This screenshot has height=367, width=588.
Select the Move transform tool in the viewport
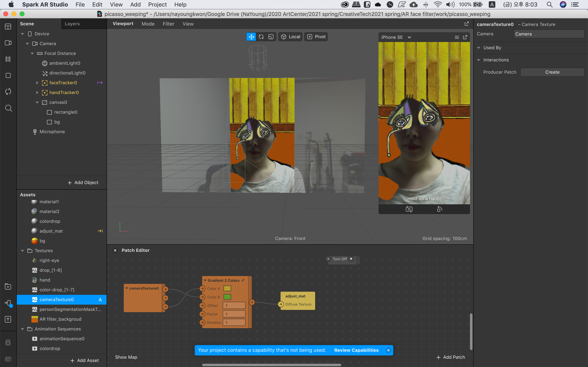pos(251,37)
